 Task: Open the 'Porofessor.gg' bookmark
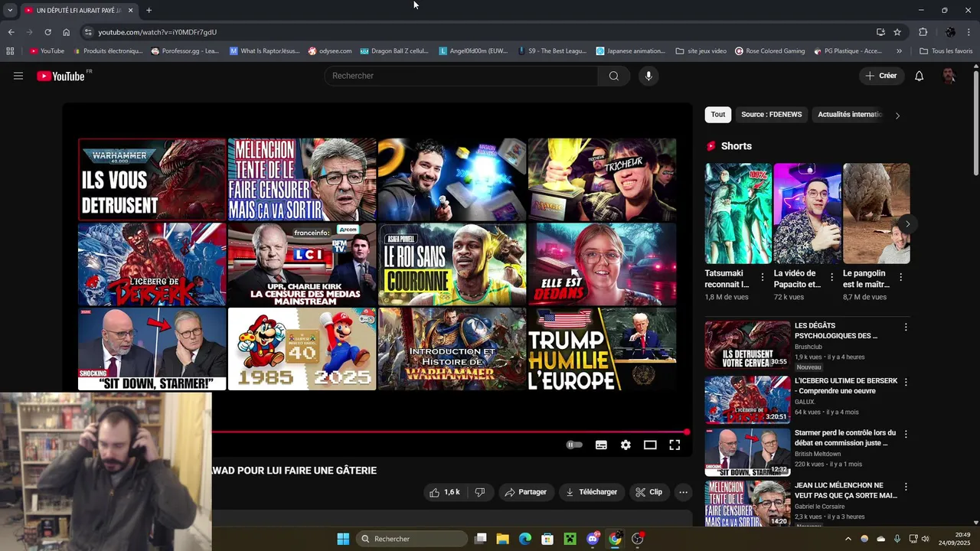[x=185, y=51]
